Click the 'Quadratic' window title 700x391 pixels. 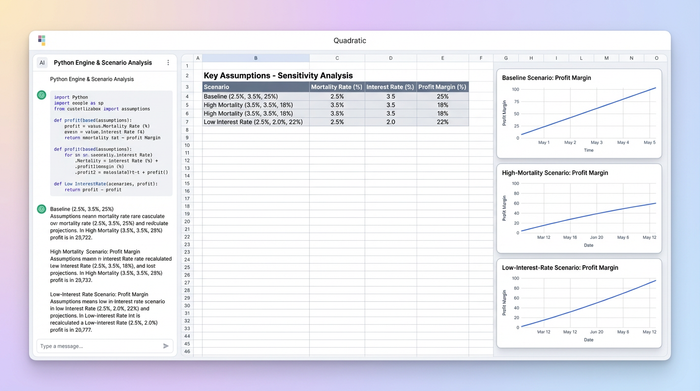pos(350,41)
